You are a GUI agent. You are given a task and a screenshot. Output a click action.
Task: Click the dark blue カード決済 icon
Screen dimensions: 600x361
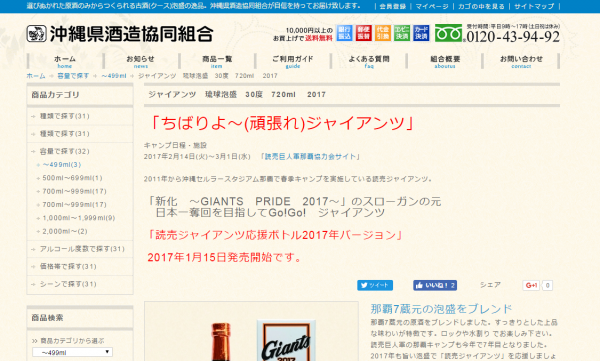(421, 33)
